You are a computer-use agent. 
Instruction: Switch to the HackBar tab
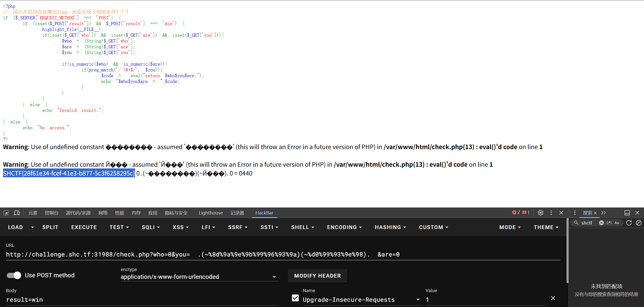[264, 213]
